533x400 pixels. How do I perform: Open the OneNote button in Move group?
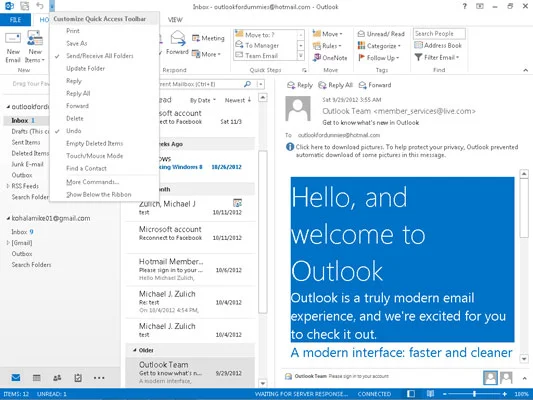[x=330, y=58]
